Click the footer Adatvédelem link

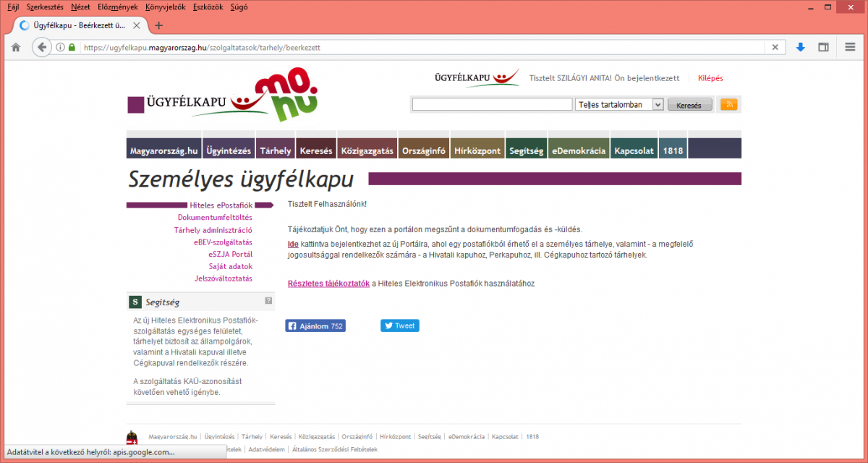[265, 449]
